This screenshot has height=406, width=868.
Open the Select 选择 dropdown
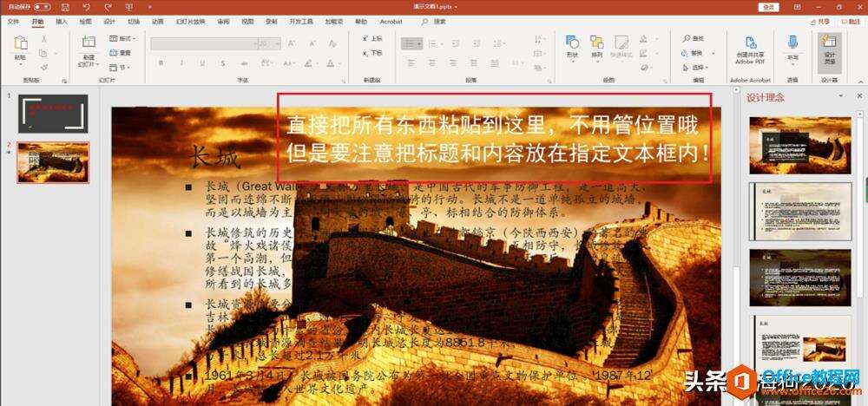694,68
